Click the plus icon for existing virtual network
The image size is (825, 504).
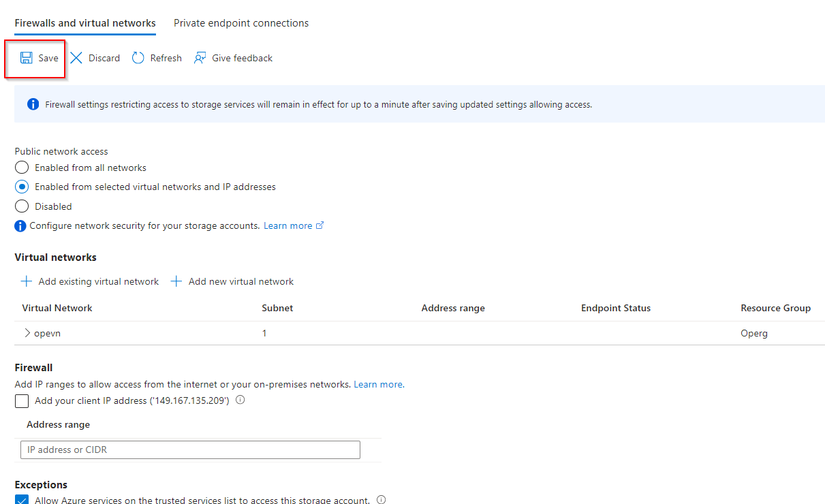coord(27,281)
